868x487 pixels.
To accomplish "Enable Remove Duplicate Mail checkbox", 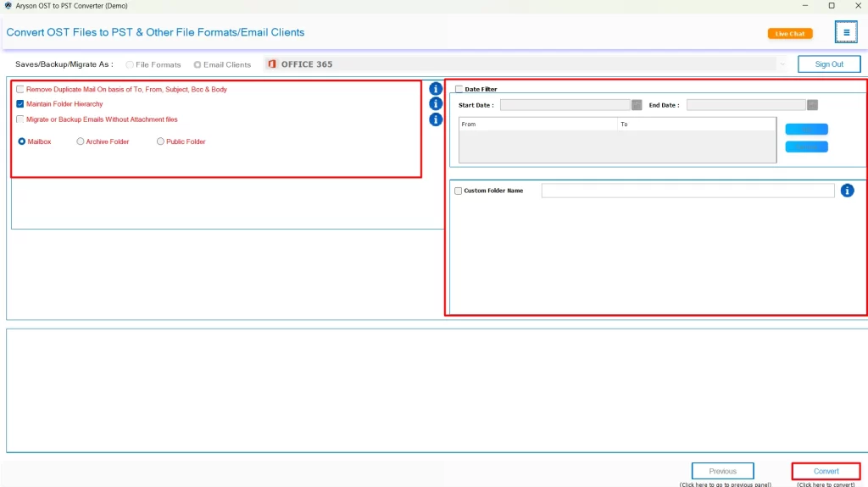I will click(20, 89).
